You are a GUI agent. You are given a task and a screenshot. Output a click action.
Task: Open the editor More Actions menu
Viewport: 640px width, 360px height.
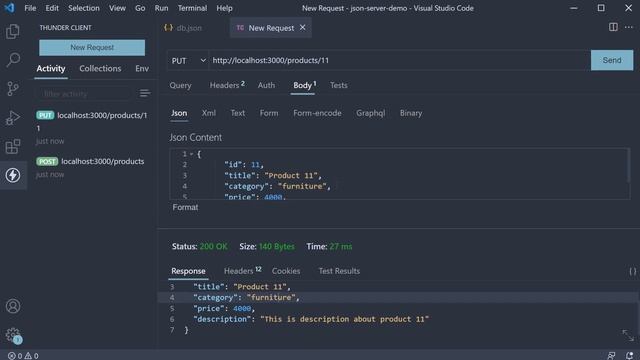[629, 27]
